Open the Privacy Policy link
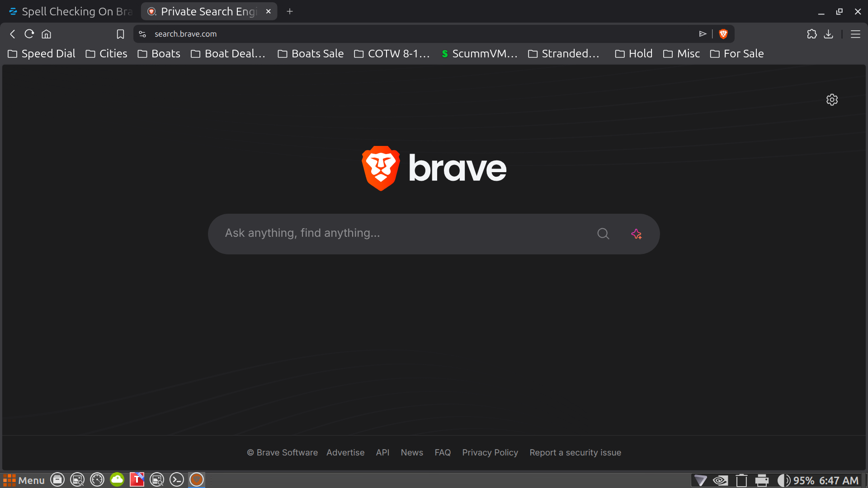Screen dimensions: 868x488 point(490,452)
